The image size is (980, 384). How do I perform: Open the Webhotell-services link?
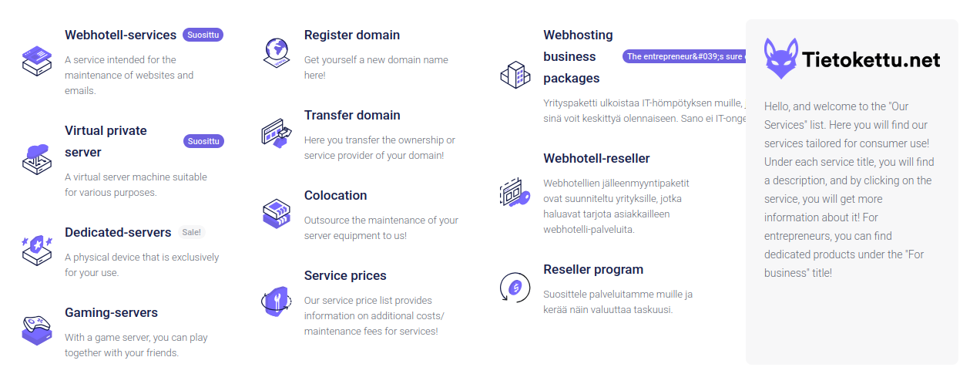pos(120,35)
